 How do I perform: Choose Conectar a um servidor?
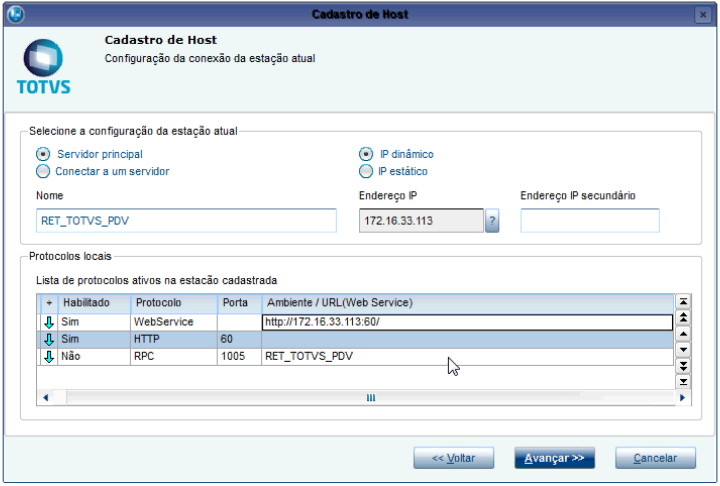pos(43,171)
